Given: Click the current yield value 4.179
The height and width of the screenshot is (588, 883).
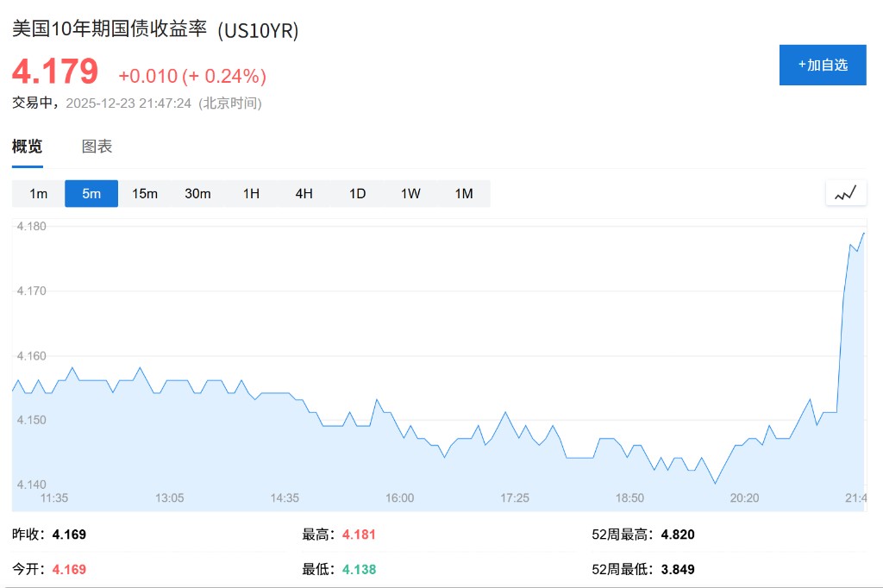Looking at the screenshot, I should (55, 72).
